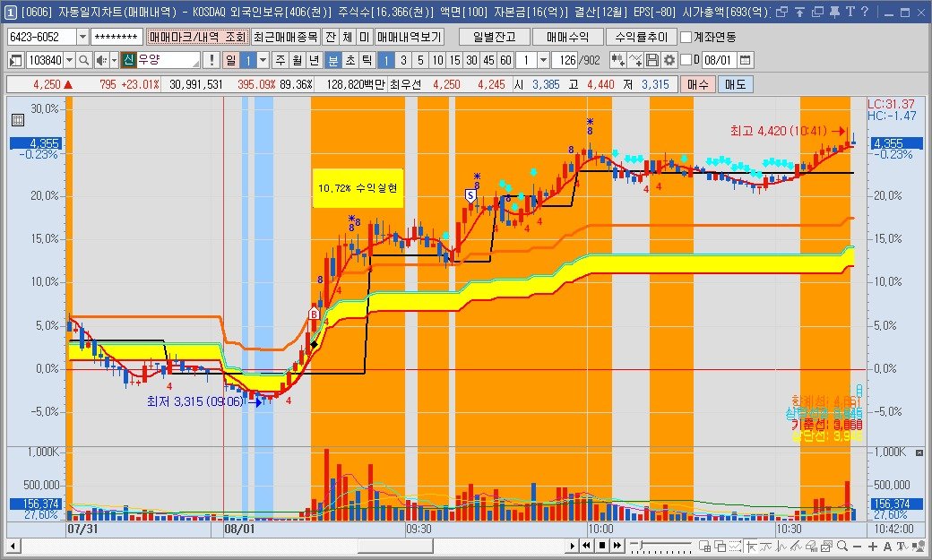The width and height of the screenshot is (932, 560).
Task: Open the calendar date picker icon
Action: [x=745, y=60]
